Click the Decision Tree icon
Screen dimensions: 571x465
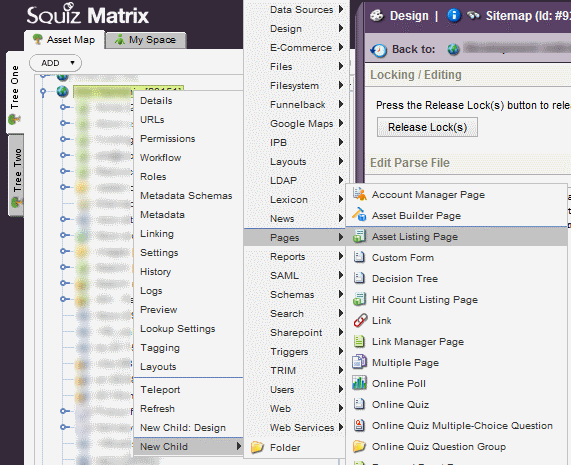(x=359, y=278)
